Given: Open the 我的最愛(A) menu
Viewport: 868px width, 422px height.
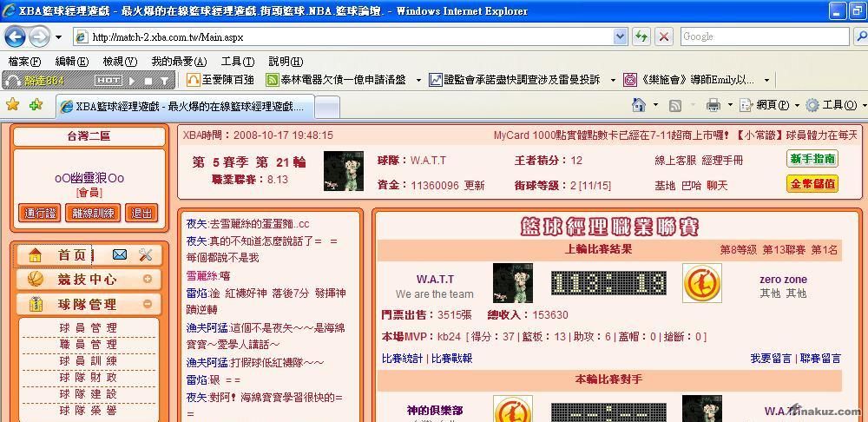Looking at the screenshot, I should (179, 62).
